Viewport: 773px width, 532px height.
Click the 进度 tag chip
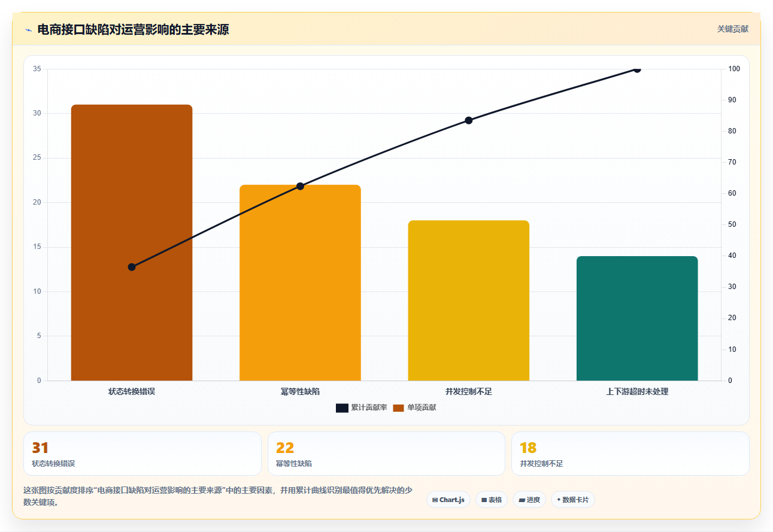tap(529, 500)
